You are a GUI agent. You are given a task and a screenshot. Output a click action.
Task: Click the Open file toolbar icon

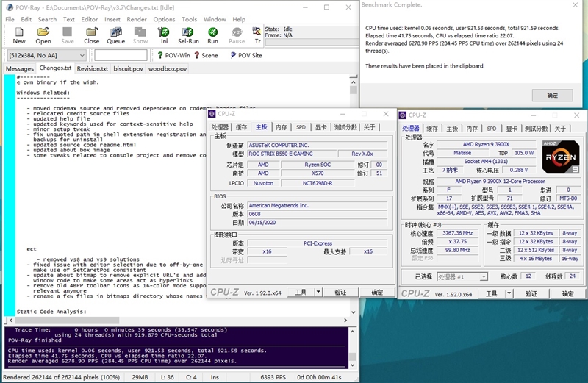(x=43, y=35)
